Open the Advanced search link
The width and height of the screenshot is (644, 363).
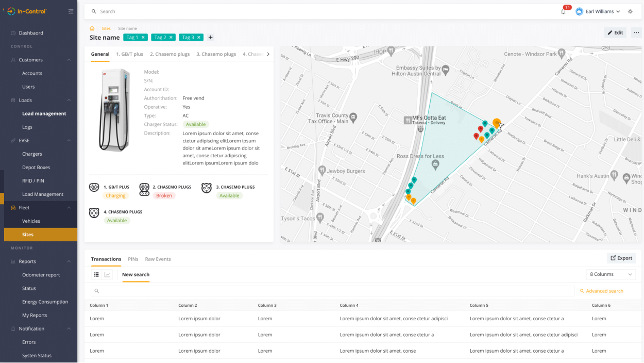tap(602, 291)
